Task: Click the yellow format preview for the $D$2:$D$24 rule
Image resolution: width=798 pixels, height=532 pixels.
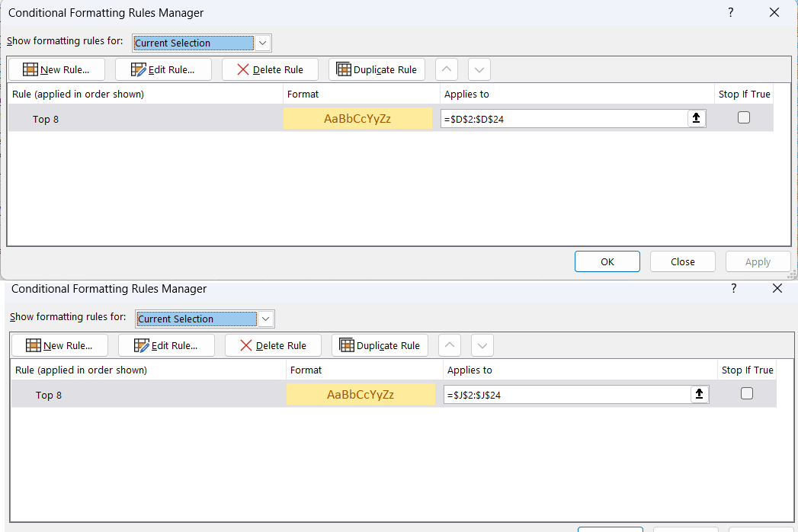Action: pyautogui.click(x=357, y=119)
